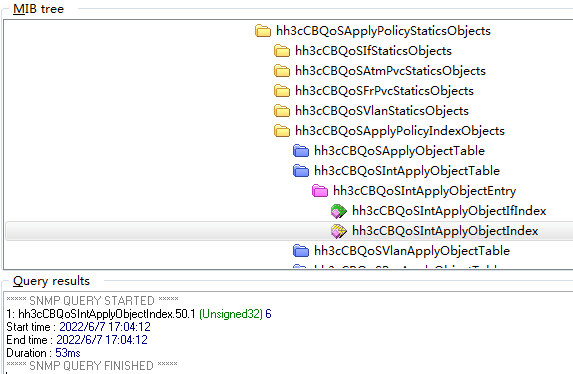Select hh3cCBQoSVlanStaticsObjects tree node
The height and width of the screenshot is (374, 573).
click(382, 111)
